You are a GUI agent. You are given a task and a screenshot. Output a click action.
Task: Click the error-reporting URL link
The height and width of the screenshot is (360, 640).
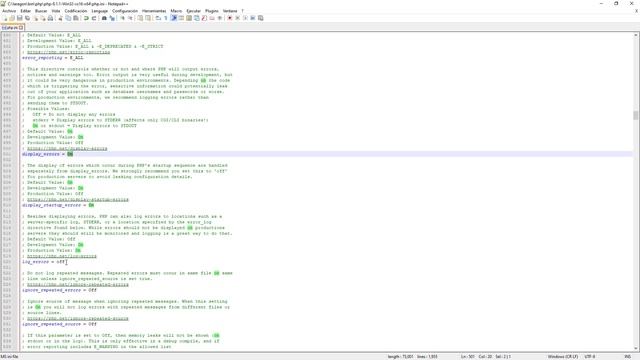69,52
